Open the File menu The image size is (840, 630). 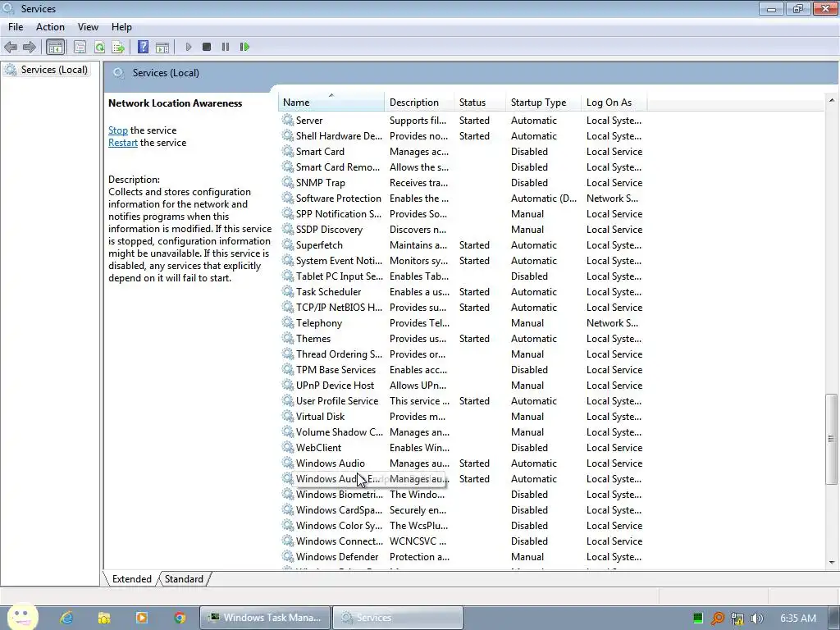[16, 27]
